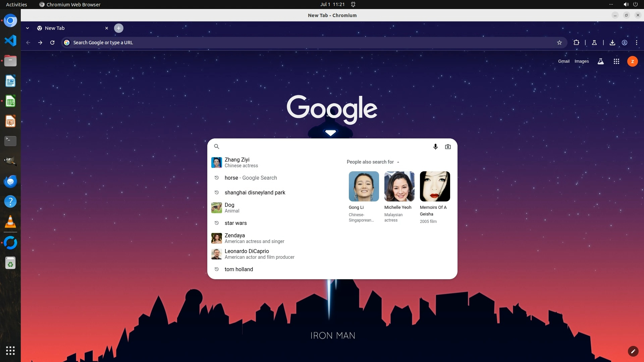The height and width of the screenshot is (362, 644).
Task: Open Chromium three-dot menu
Action: click(x=636, y=43)
